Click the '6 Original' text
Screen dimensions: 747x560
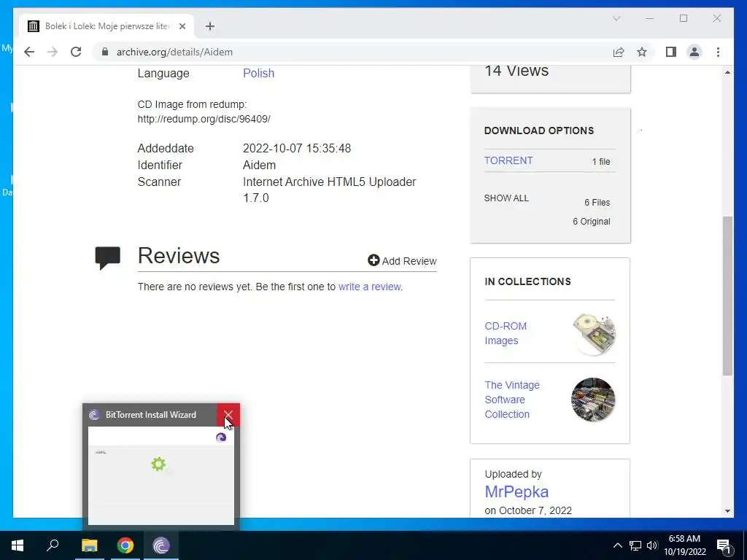[x=591, y=222]
